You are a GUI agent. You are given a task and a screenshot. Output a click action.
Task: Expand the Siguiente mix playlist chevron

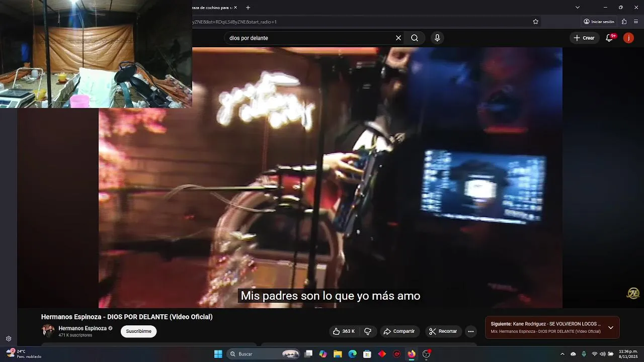(611, 328)
